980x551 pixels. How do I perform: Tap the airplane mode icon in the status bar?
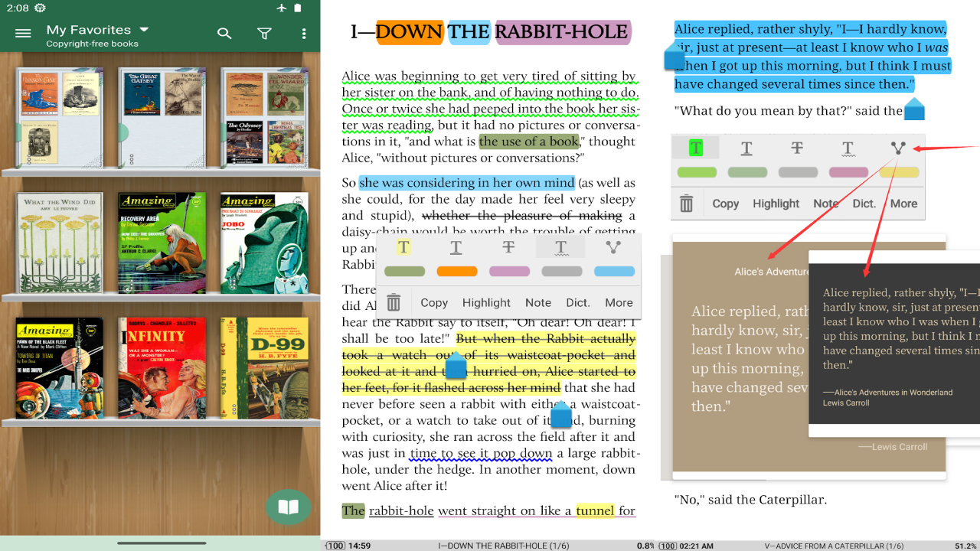coord(282,8)
